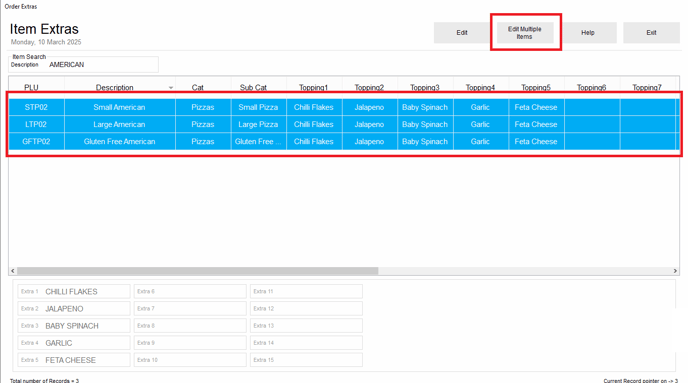Click Pizzas in the Large American row

point(203,124)
